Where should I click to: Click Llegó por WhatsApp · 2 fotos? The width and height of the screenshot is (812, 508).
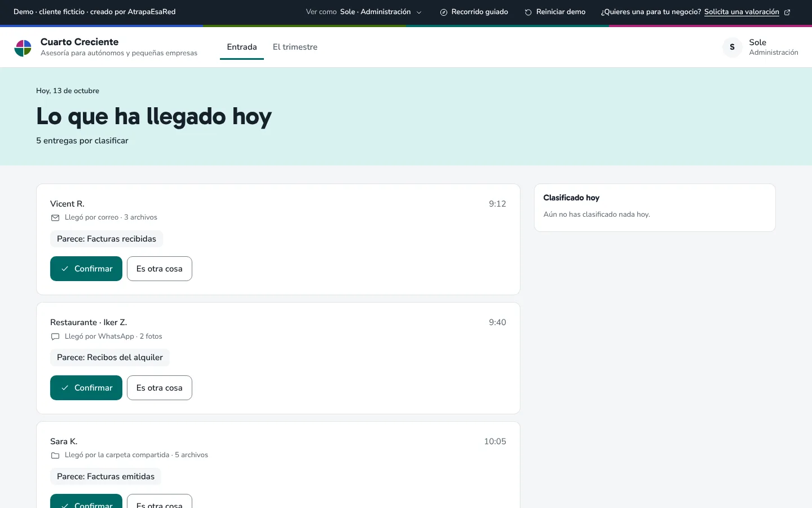113,336
